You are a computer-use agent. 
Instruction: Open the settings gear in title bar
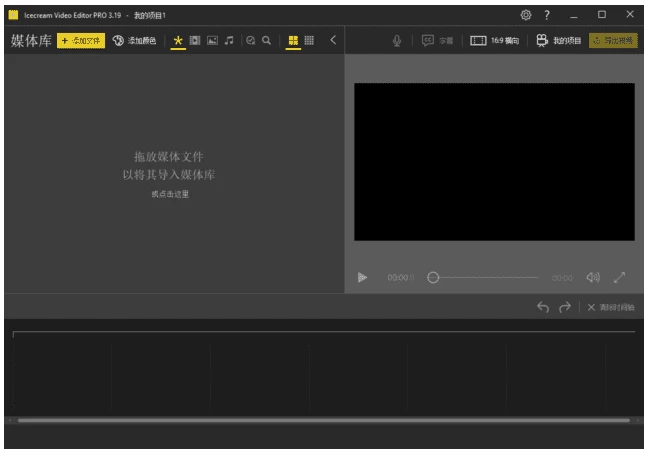[x=526, y=15]
